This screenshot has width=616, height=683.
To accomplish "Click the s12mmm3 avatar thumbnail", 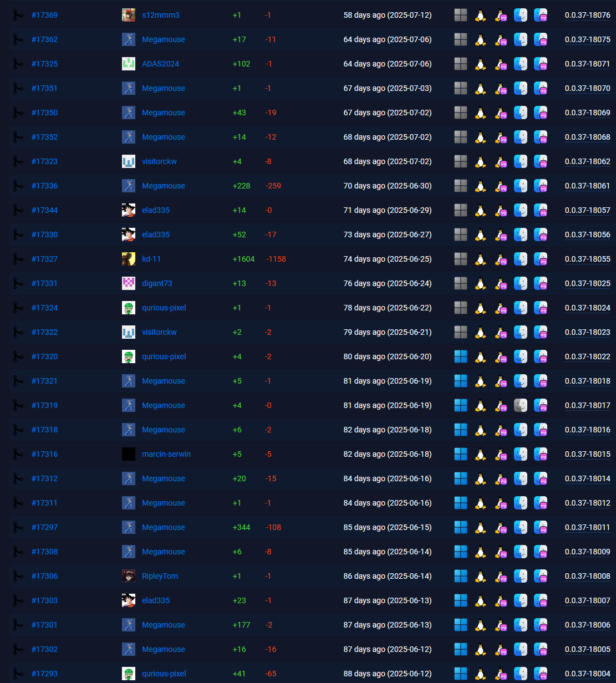I will point(129,15).
